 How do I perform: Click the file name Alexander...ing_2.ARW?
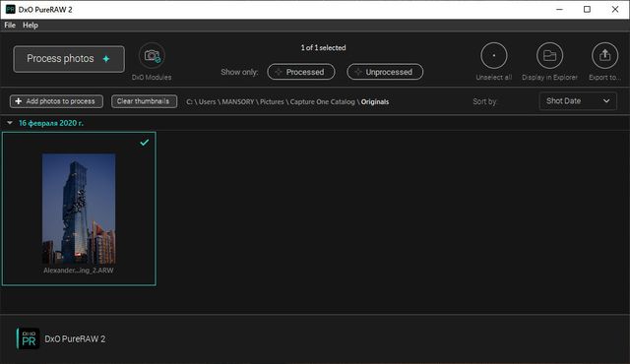click(79, 271)
